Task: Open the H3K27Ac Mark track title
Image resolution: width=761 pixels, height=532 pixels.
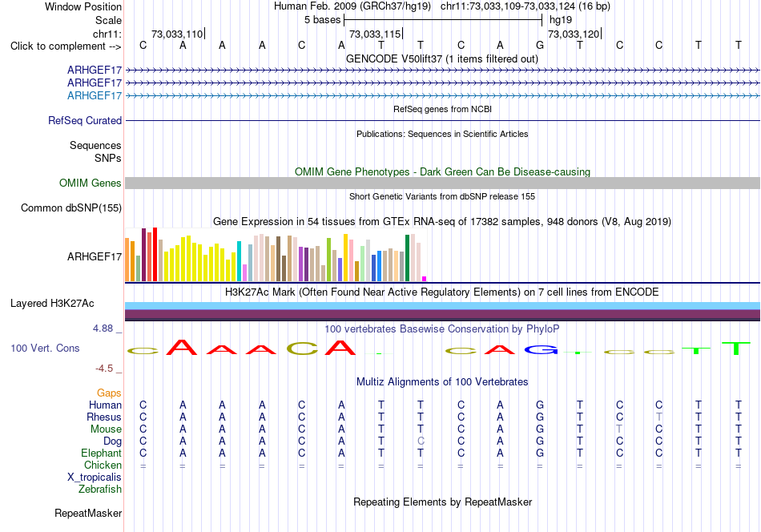Action: pyautogui.click(x=442, y=292)
